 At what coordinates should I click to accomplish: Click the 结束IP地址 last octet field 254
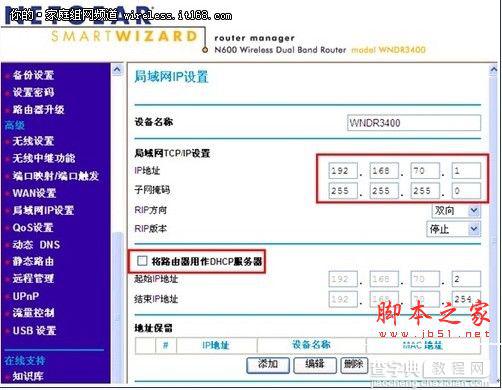coord(466,299)
